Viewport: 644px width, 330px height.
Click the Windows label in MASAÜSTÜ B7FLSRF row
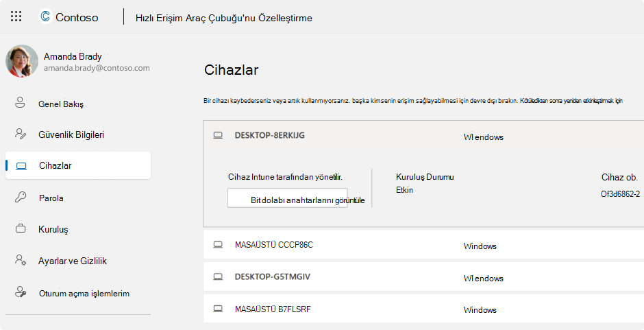tap(480, 310)
